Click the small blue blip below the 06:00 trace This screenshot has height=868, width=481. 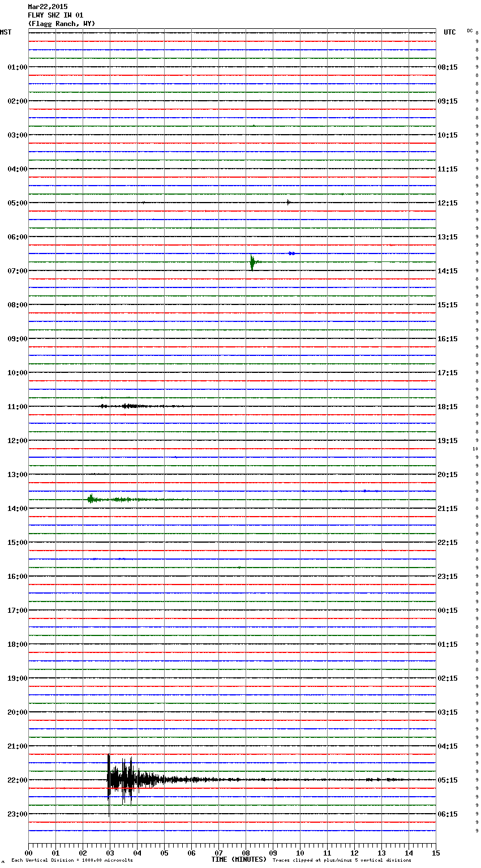coord(292,253)
